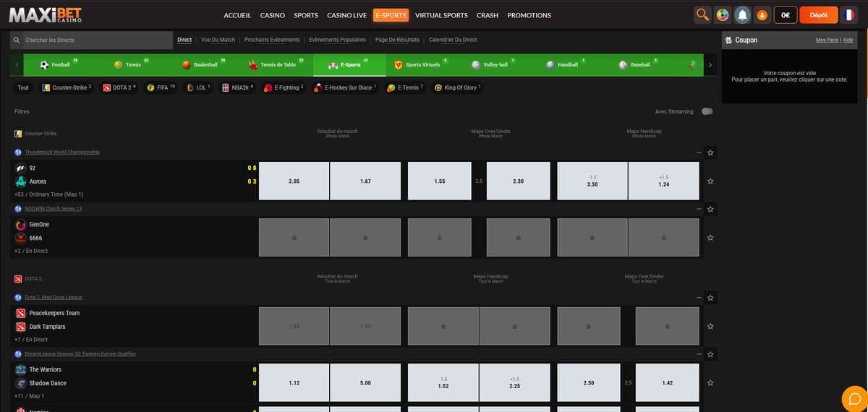Bet on 9z at odds 2.05

294,181
